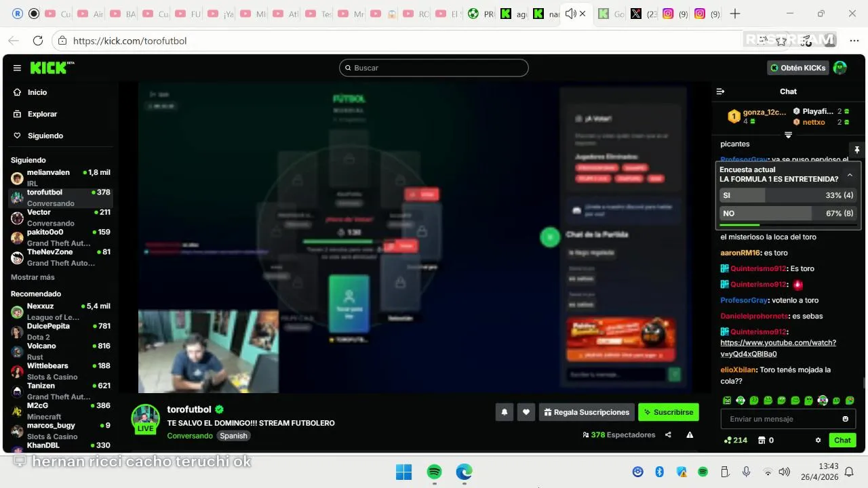Viewport: 868px width, 488px height.
Task: Expand the list with Mostrar más
Action: point(33,277)
